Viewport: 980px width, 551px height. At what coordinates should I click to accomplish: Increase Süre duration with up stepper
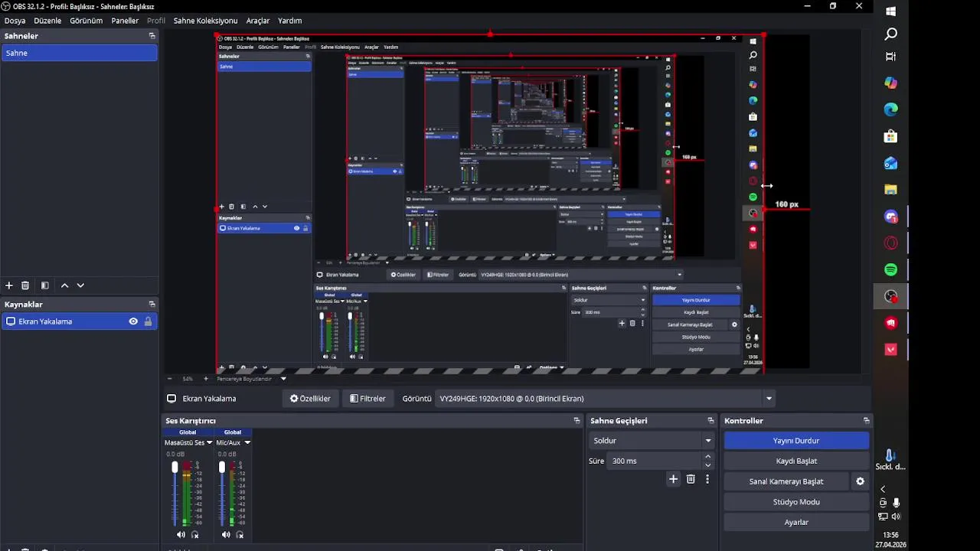707,457
